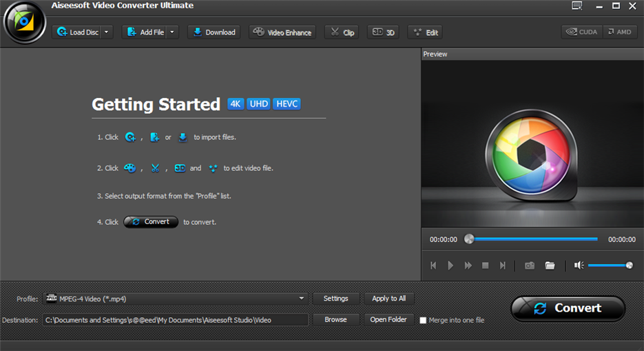Click the Open Folder button
644x351 pixels.
pos(388,319)
